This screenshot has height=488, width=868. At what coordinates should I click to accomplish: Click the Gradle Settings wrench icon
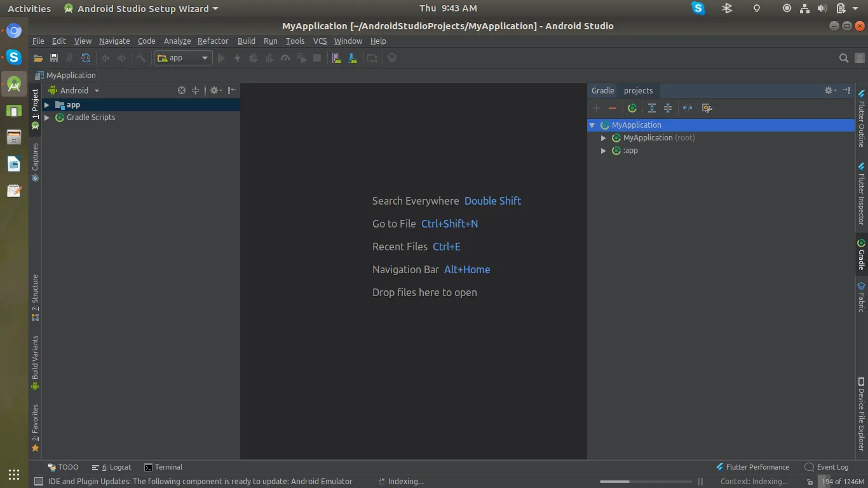[707, 108]
